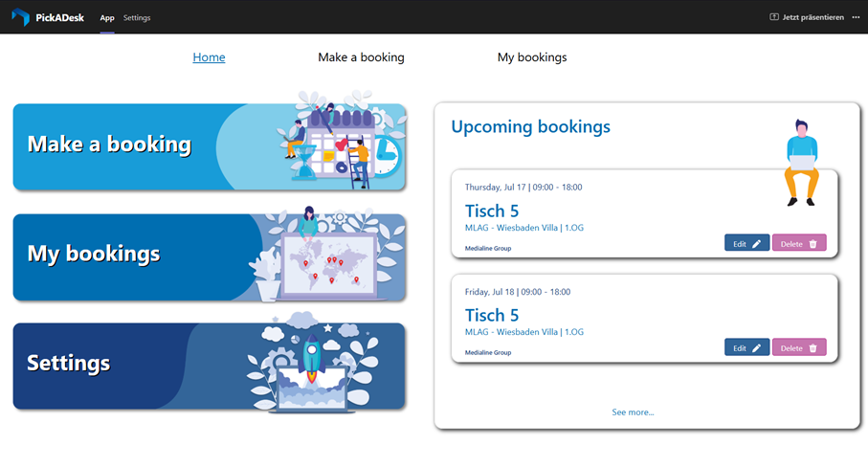Click the PickADesk logo icon

click(20, 17)
